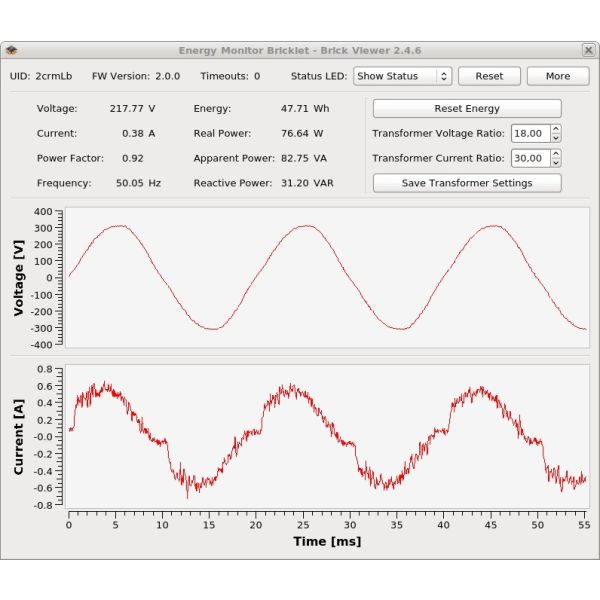The height and width of the screenshot is (600, 600).
Task: Close the Energy Monitor Bricklet window
Action: click(589, 50)
